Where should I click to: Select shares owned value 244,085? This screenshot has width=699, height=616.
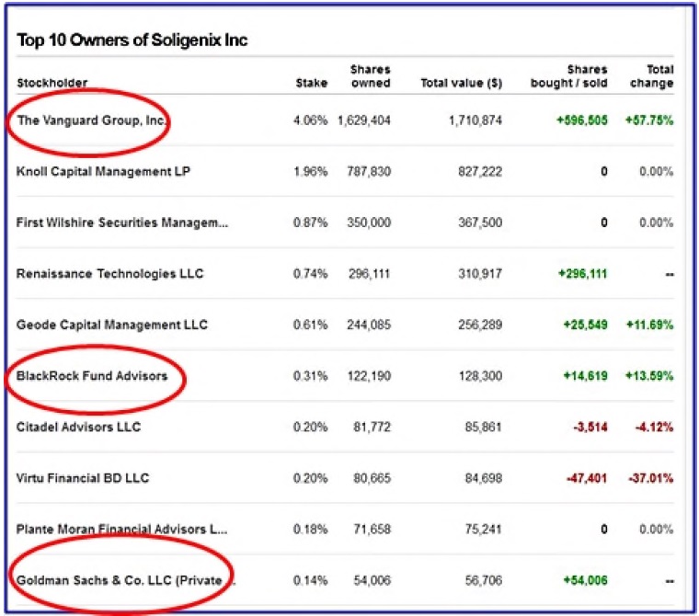pos(369,325)
